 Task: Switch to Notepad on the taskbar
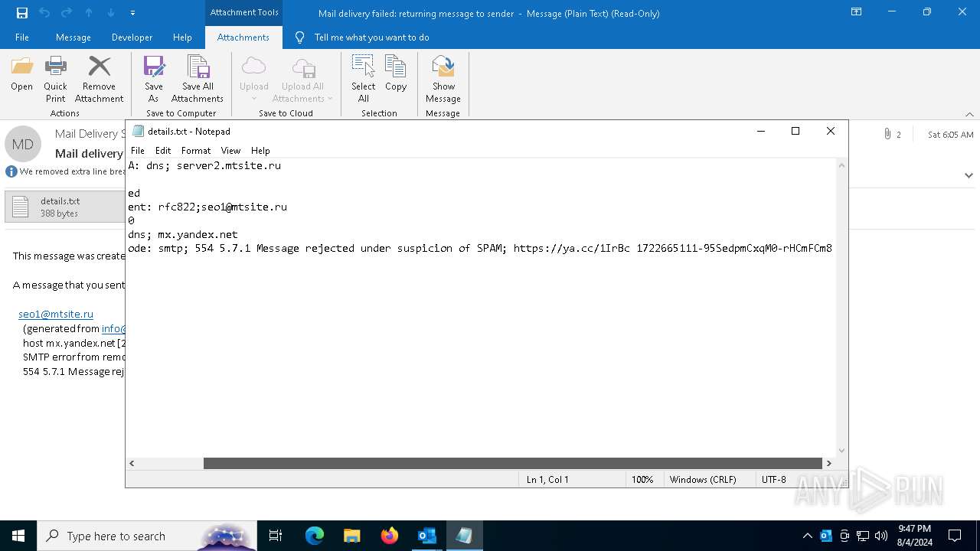coord(464,536)
